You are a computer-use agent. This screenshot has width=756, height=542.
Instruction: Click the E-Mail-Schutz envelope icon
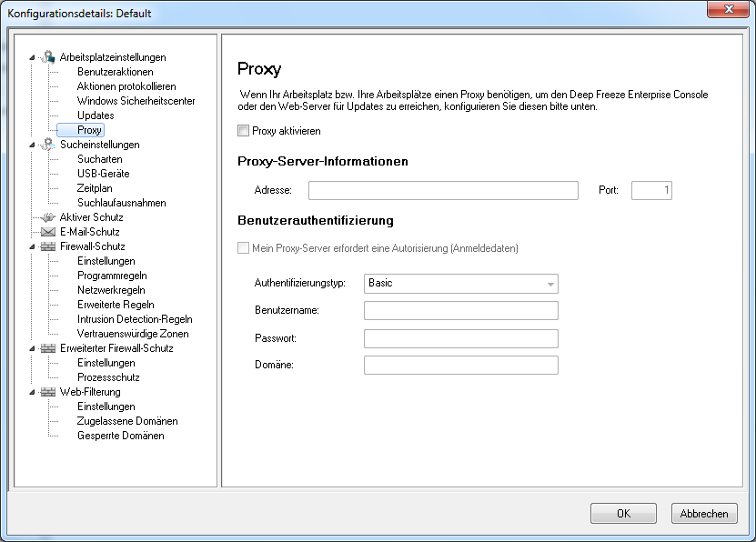coord(47,232)
